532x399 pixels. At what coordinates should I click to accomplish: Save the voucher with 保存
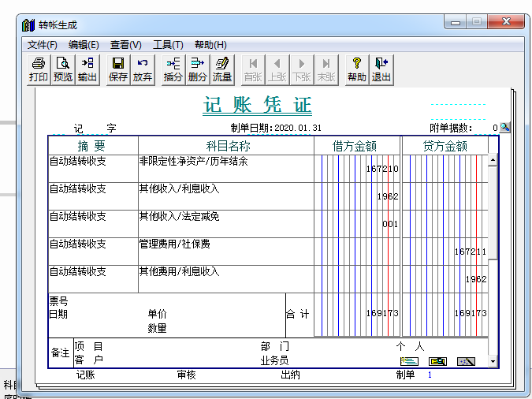[x=118, y=69]
